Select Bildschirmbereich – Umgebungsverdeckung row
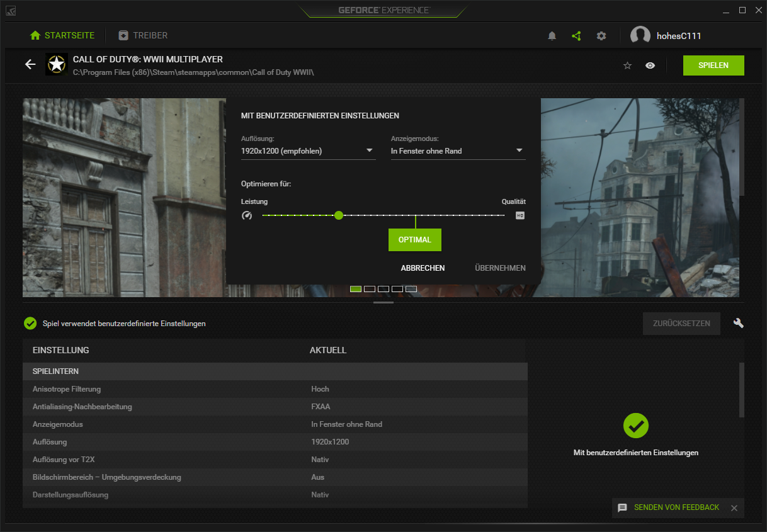Screen dimensions: 767x532 point(275,477)
